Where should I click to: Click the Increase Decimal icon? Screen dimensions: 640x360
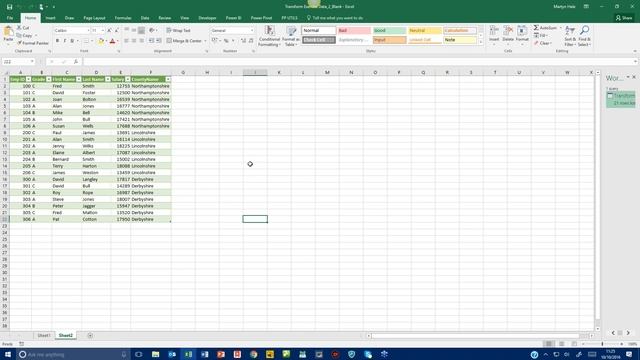click(244, 41)
